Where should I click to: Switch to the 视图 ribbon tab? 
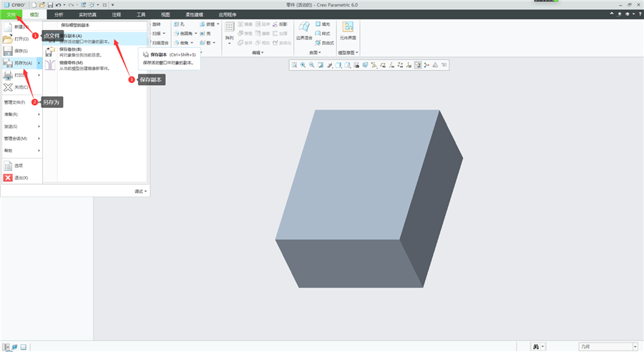tap(165, 15)
